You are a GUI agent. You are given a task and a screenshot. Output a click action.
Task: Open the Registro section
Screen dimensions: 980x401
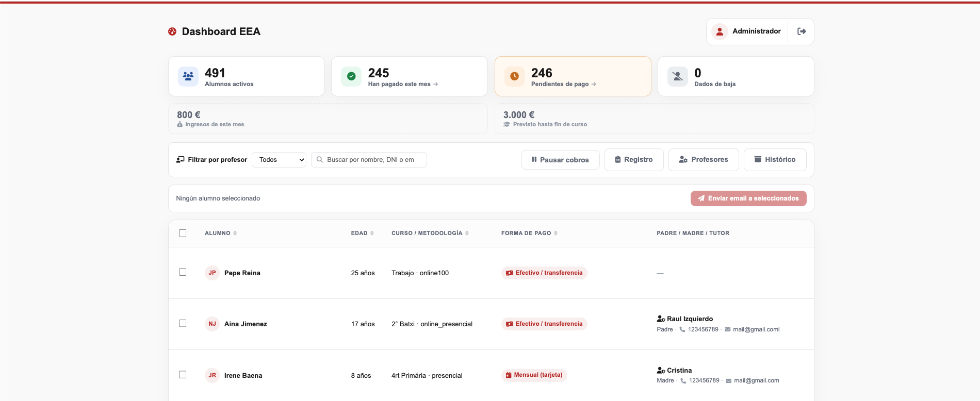click(x=634, y=160)
